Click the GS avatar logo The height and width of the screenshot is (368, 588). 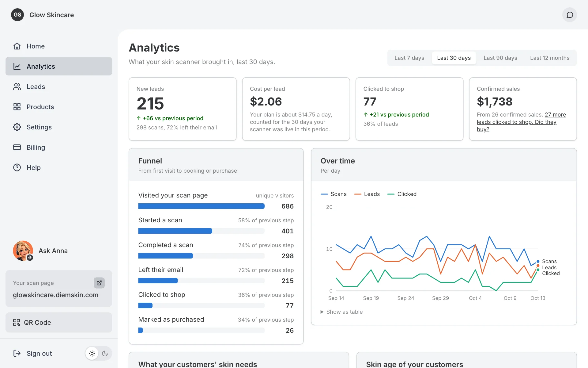[x=17, y=15]
